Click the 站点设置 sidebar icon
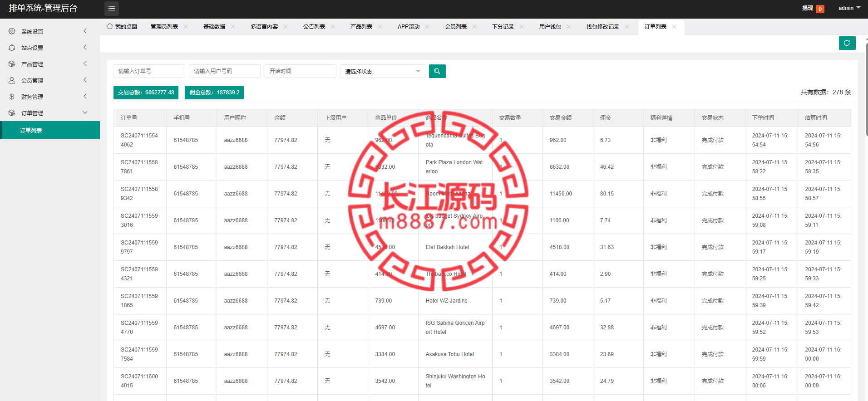The width and height of the screenshot is (868, 401). click(x=12, y=48)
